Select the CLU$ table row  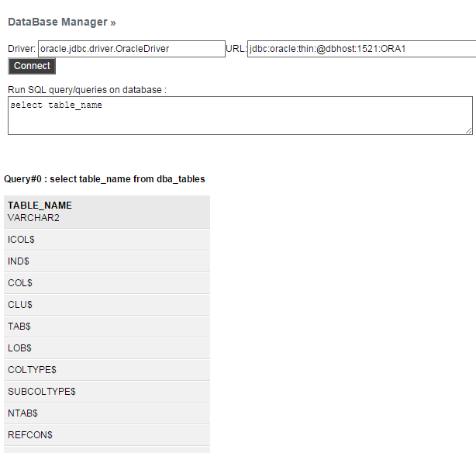pos(107,305)
